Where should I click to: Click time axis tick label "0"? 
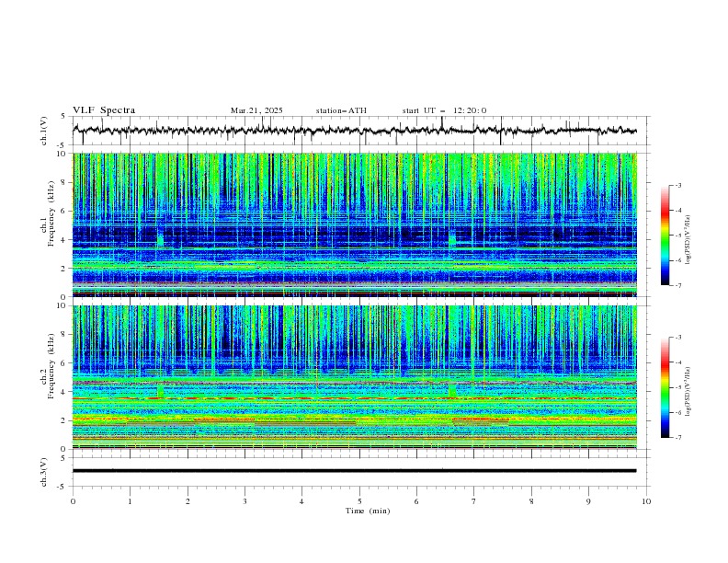(73, 501)
